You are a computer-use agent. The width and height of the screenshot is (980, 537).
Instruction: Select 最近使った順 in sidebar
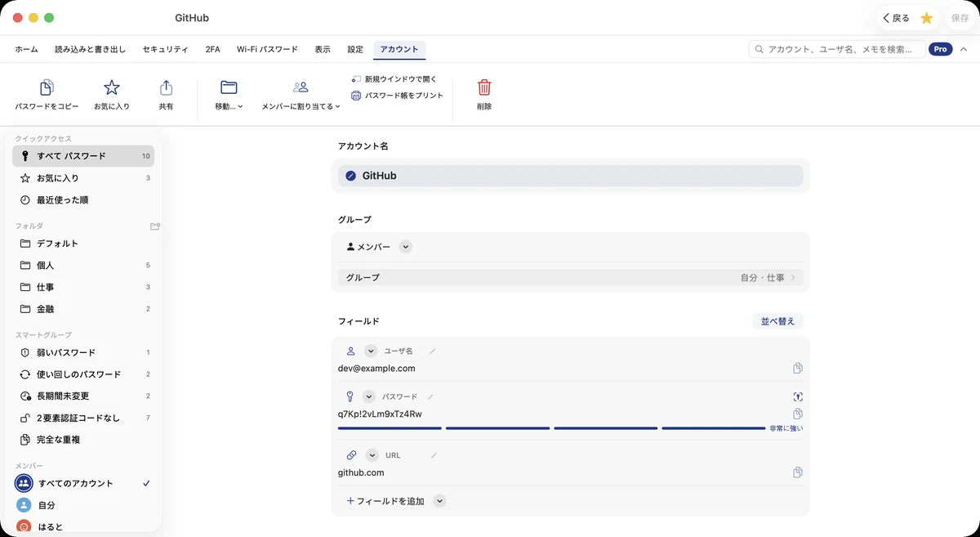[83, 200]
